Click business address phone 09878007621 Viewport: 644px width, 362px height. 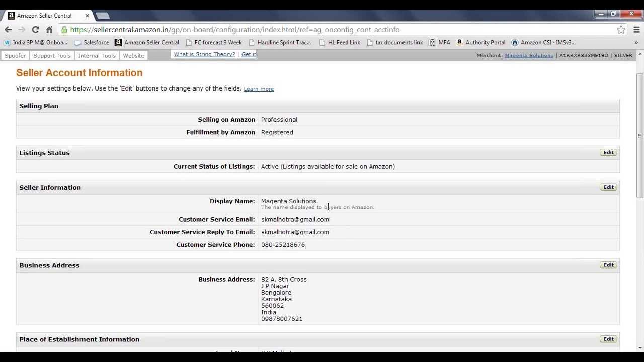[x=282, y=319]
